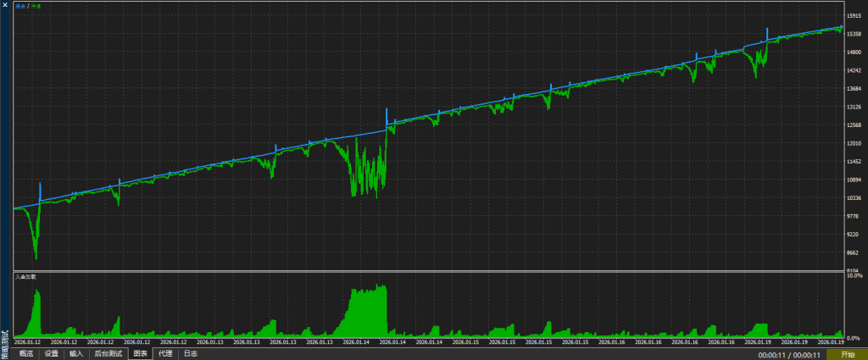The width and height of the screenshot is (868, 360).
Task: View the 日志 tab
Action: point(191,353)
